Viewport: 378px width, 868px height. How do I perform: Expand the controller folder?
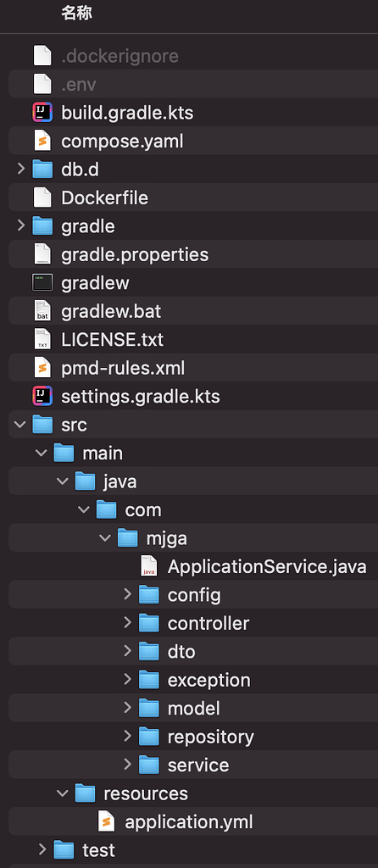tap(127, 623)
